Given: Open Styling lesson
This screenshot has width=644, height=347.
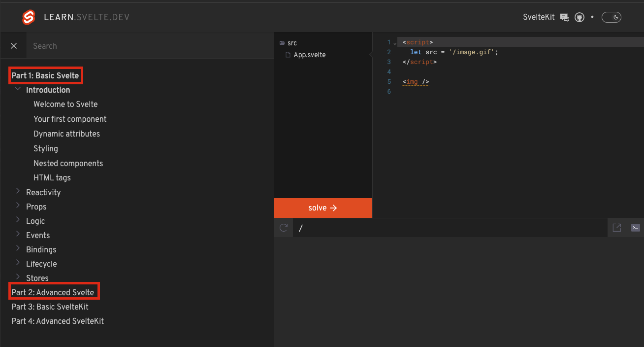Looking at the screenshot, I should pyautogui.click(x=46, y=148).
